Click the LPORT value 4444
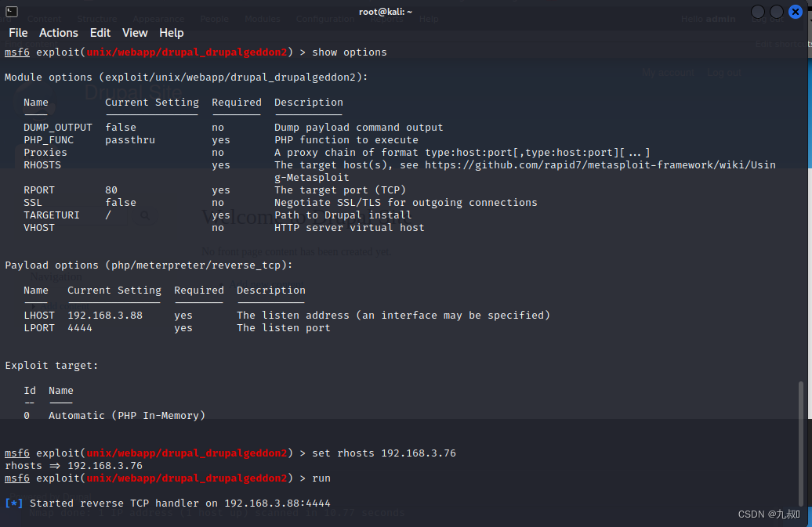 (x=80, y=328)
